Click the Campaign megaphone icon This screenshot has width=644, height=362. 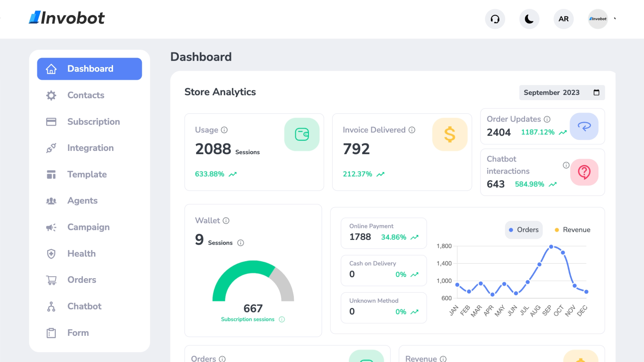[x=51, y=227]
